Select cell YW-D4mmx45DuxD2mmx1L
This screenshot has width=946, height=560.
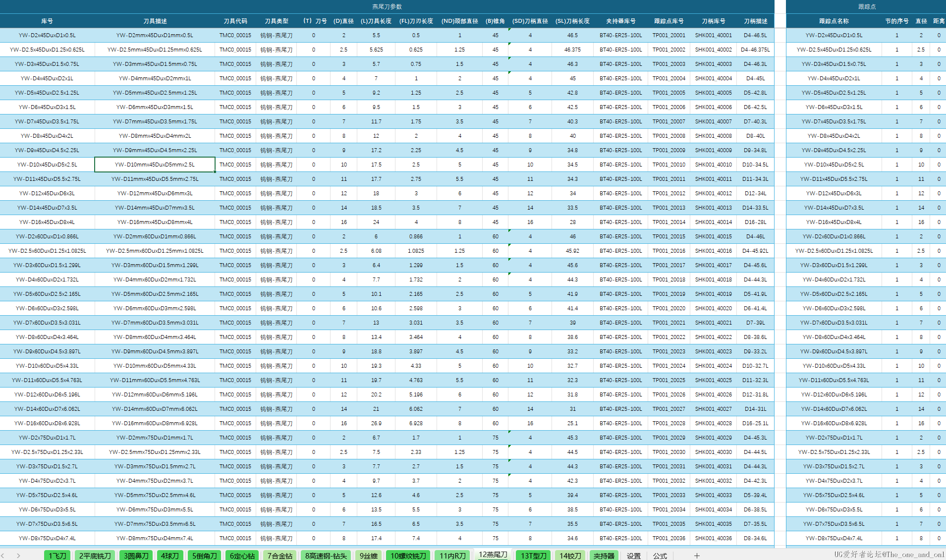pyautogui.click(x=155, y=78)
